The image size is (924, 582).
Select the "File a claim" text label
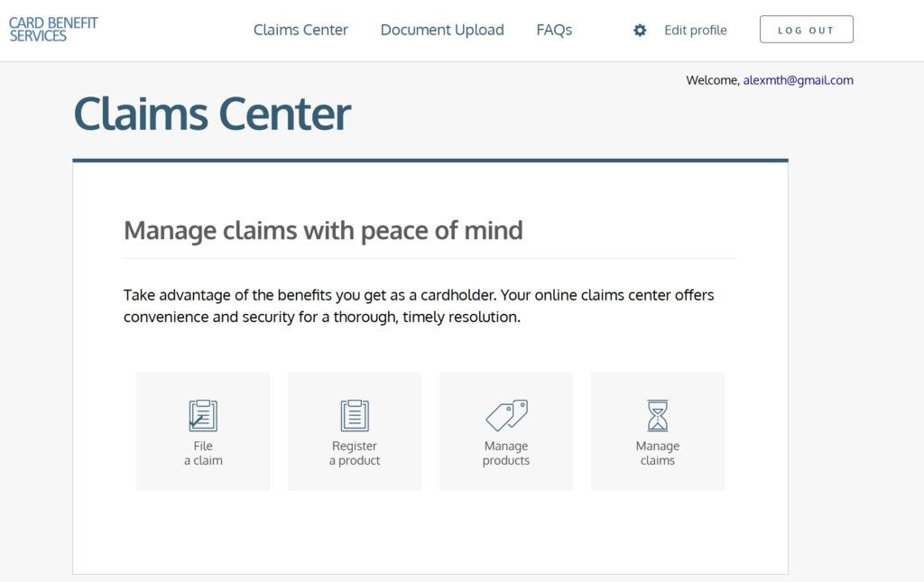tap(203, 453)
